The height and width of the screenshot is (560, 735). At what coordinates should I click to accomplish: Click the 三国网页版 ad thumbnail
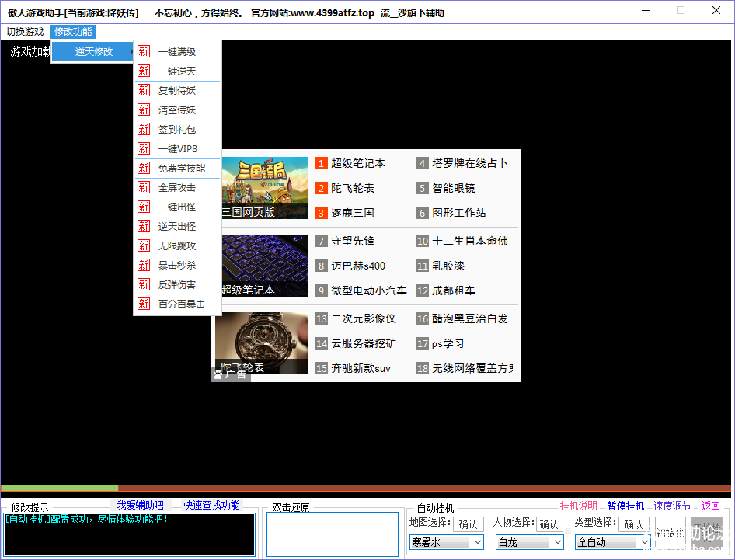click(261, 188)
